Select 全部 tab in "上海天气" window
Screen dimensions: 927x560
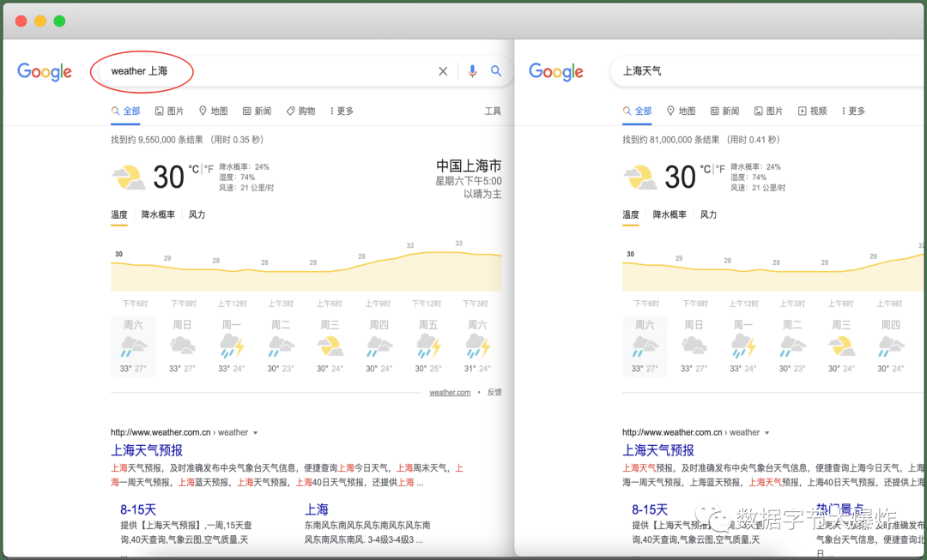click(x=637, y=111)
